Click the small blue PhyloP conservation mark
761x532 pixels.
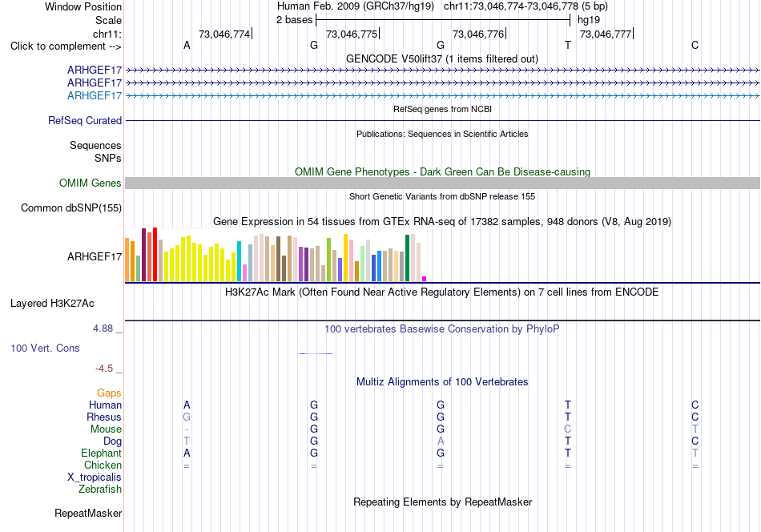[316, 353]
